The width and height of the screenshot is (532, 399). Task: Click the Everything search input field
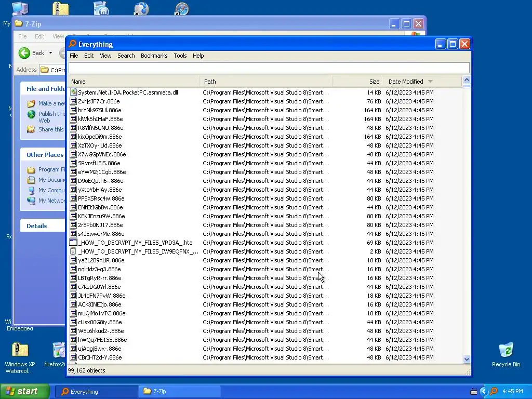pyautogui.click(x=269, y=68)
